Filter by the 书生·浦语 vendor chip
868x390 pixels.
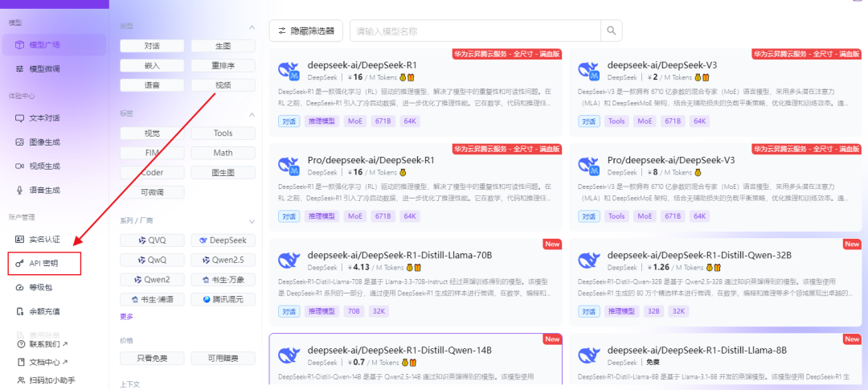pyautogui.click(x=152, y=300)
